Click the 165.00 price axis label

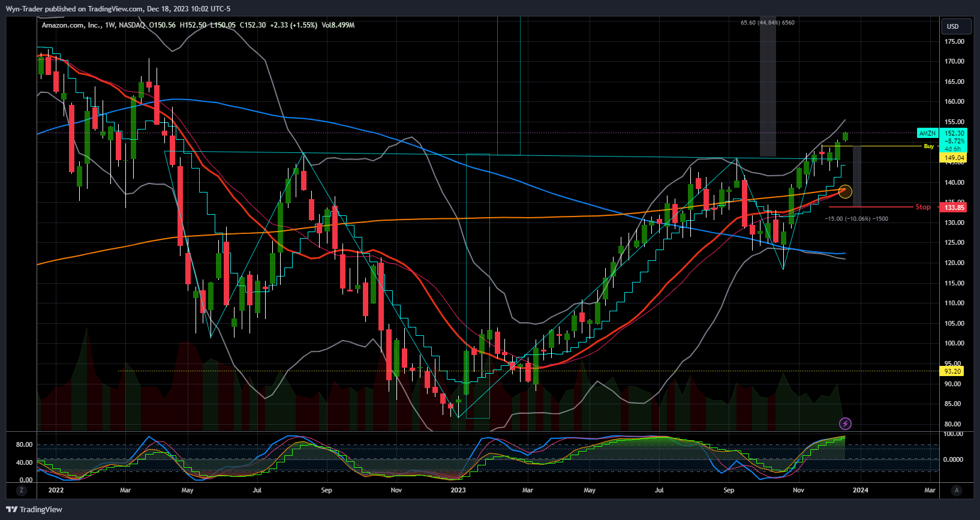click(x=954, y=82)
